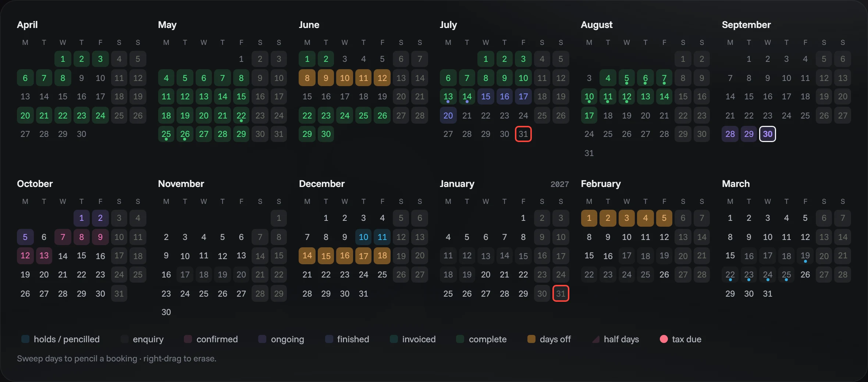Image resolution: width=868 pixels, height=382 pixels.
Task: Select February 26 day cell
Action: click(x=664, y=275)
